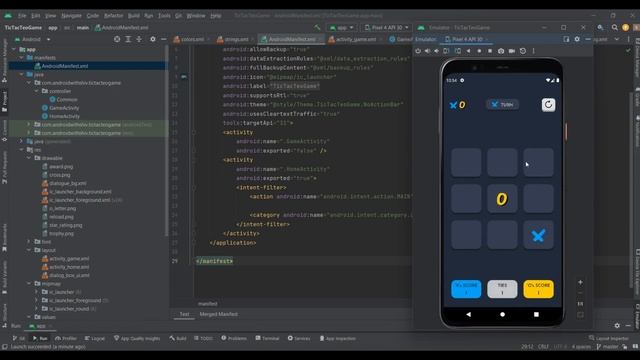Open the Terminal tool window

[x=267, y=338]
